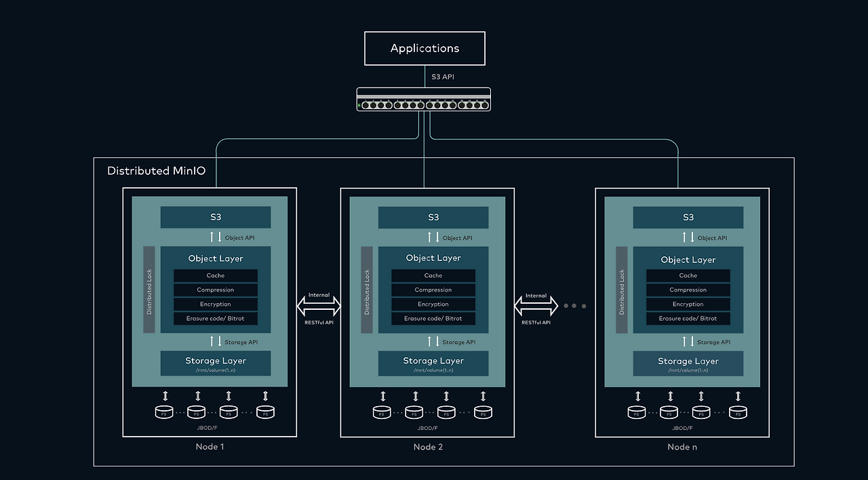Click the Distributed Lock bar in Node 2
Viewport: 868px width, 480px height.
367,290
